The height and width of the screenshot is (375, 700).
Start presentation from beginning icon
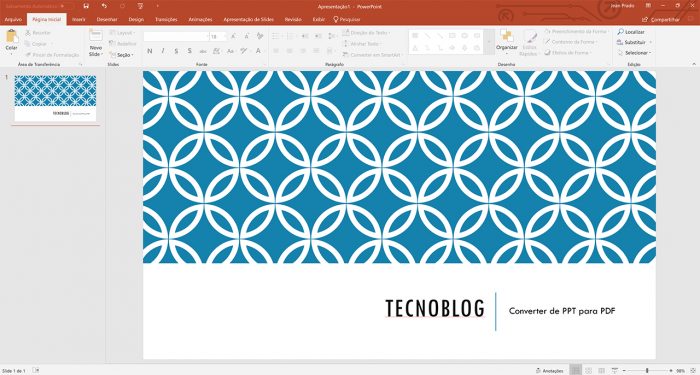pyautogui.click(x=140, y=6)
